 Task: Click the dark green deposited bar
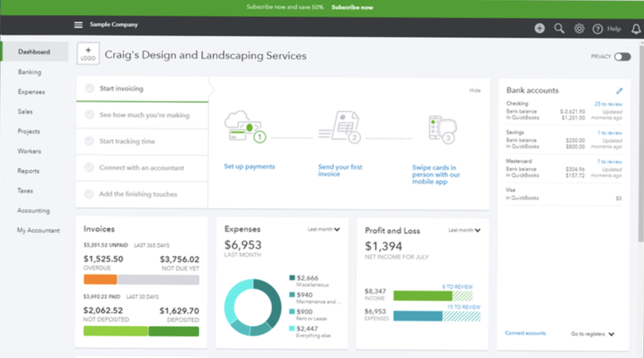(174, 331)
